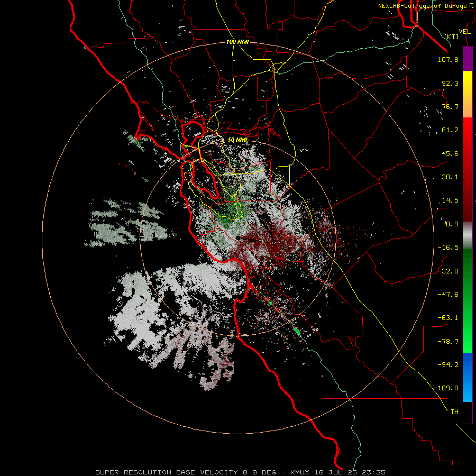Image resolution: width=476 pixels, height=476 pixels.
Task: Click the -63.1 legend value
Action: (x=448, y=318)
